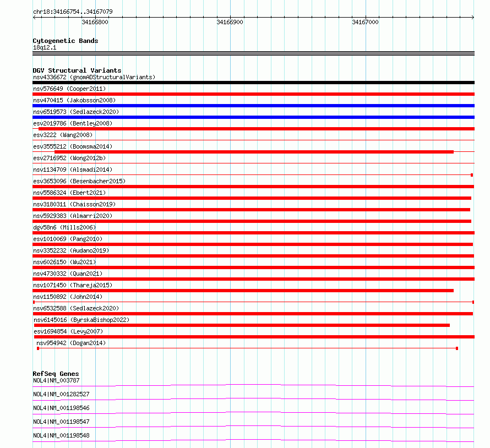490x448 pixels.
Task: Click the red bar under dgv58n6 (Mills2006)
Action: [253, 233]
